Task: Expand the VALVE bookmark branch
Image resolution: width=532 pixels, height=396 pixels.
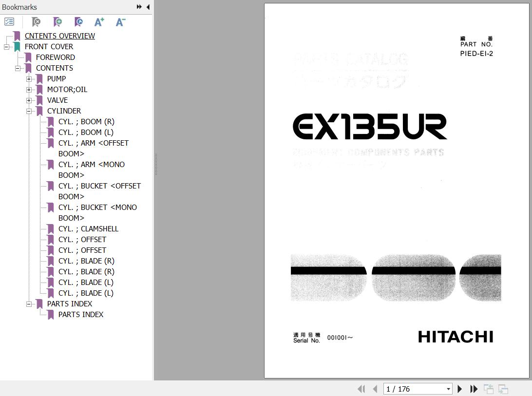Action: click(29, 100)
